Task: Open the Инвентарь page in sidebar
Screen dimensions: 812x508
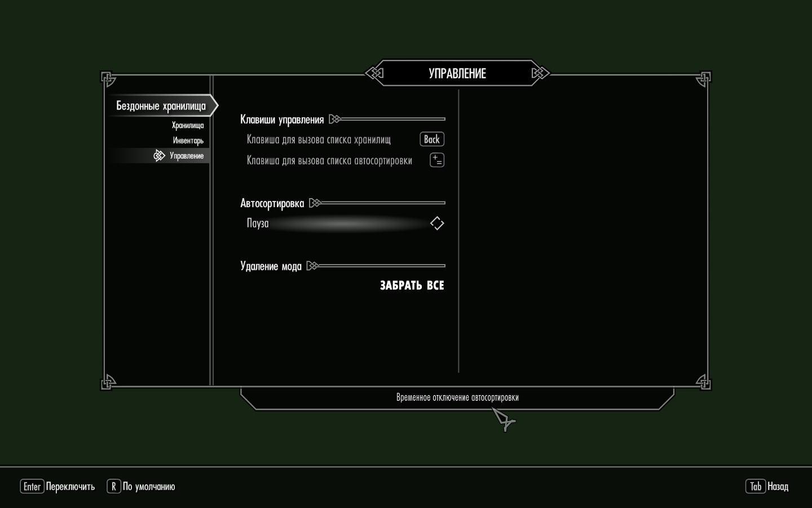Action: 188,141
